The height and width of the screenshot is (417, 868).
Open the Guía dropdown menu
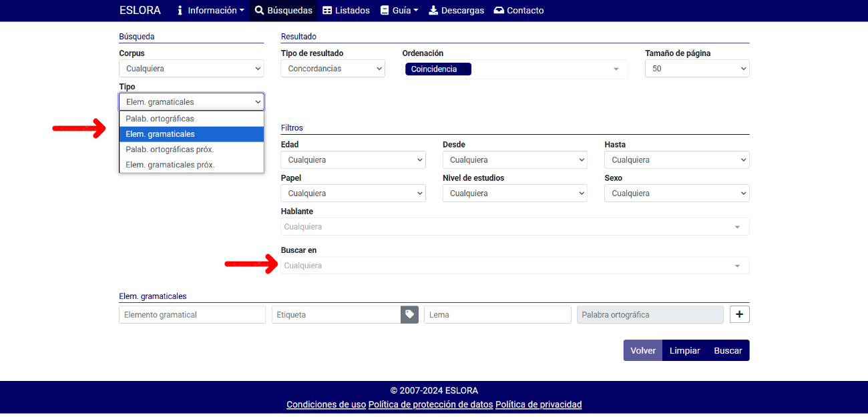coord(399,11)
